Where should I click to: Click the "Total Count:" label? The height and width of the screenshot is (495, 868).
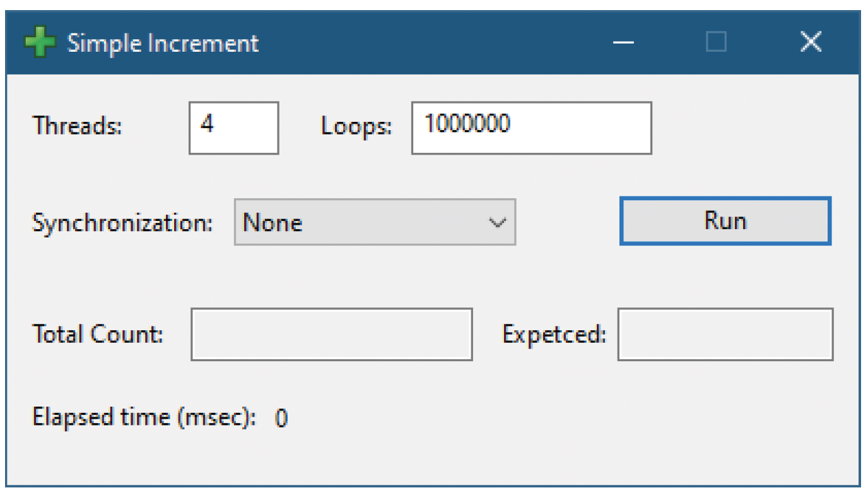tap(98, 333)
